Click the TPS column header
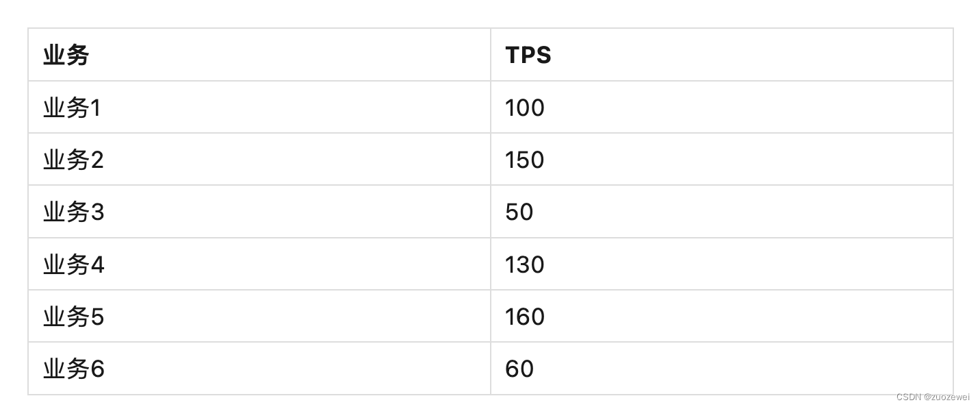 528,55
